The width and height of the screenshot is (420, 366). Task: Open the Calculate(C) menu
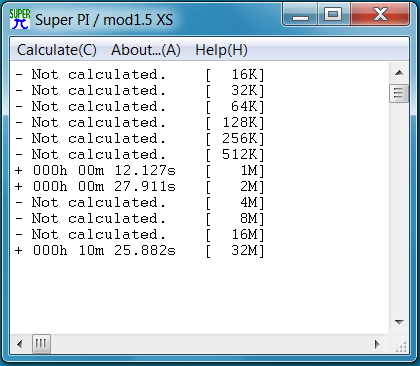point(57,50)
